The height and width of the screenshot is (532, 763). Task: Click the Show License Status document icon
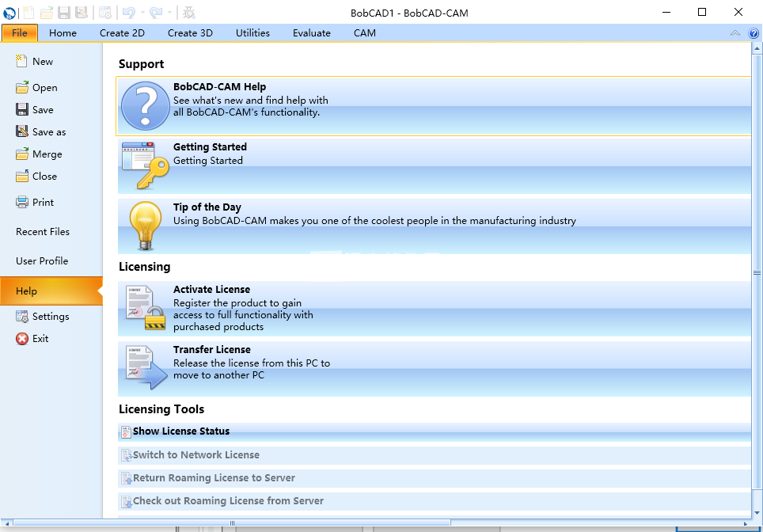[126, 431]
